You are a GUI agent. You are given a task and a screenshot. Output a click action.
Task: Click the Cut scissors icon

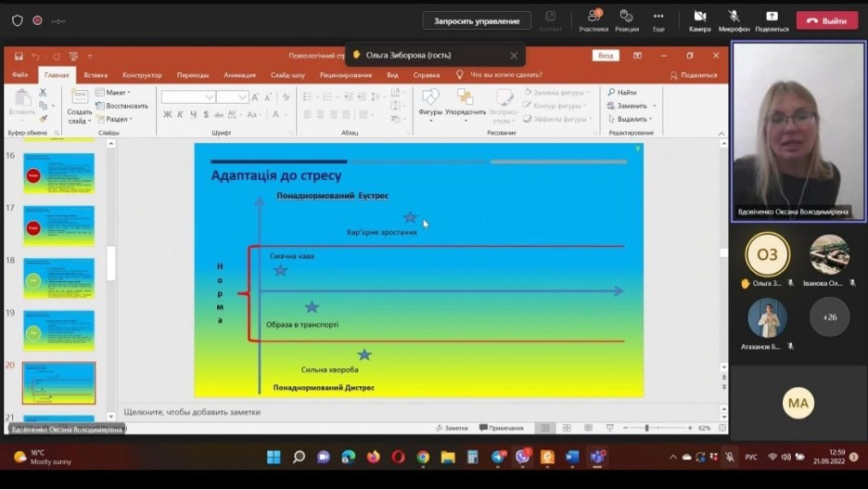click(x=44, y=92)
